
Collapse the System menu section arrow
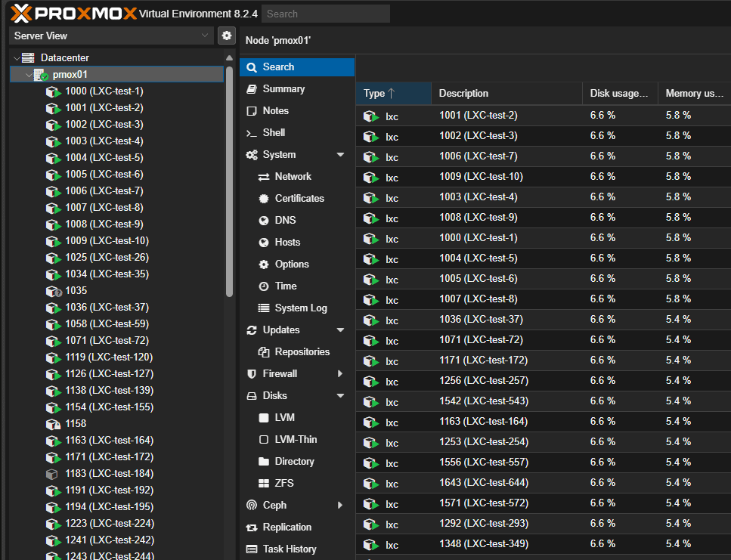tap(340, 155)
